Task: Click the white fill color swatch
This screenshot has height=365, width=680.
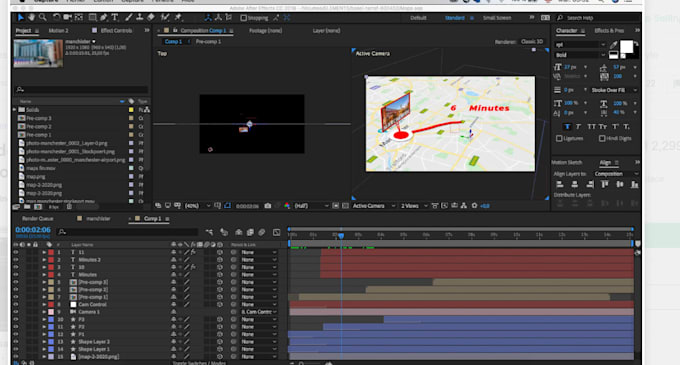Action: (x=626, y=47)
